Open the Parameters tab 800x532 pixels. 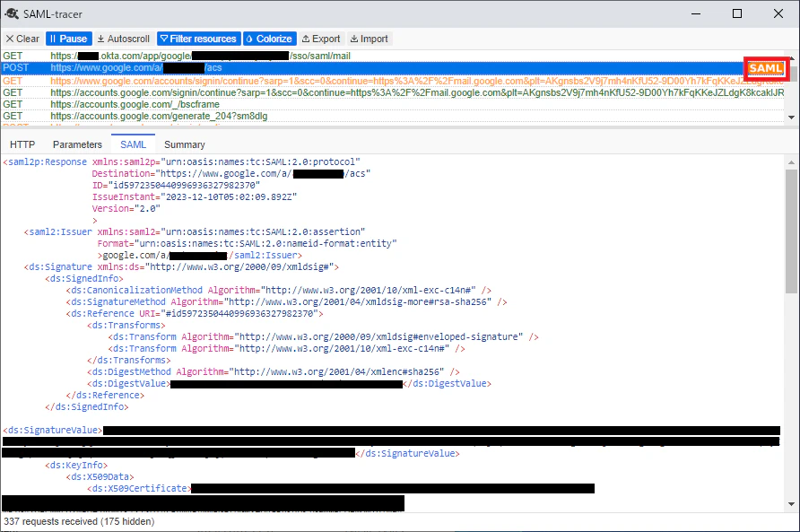77,144
